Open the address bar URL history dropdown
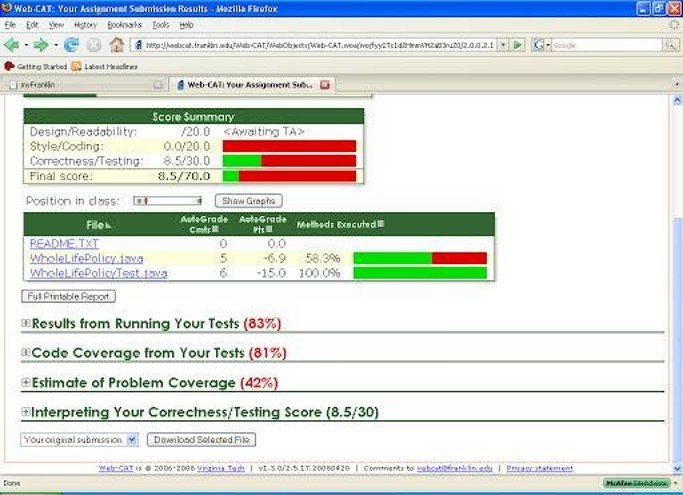The width and height of the screenshot is (683, 495). (x=503, y=45)
